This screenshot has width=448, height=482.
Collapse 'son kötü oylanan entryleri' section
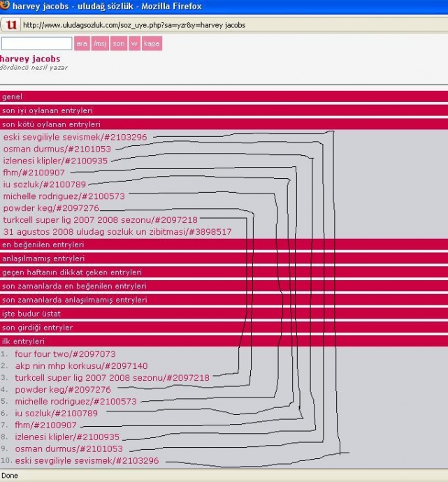[x=224, y=124]
